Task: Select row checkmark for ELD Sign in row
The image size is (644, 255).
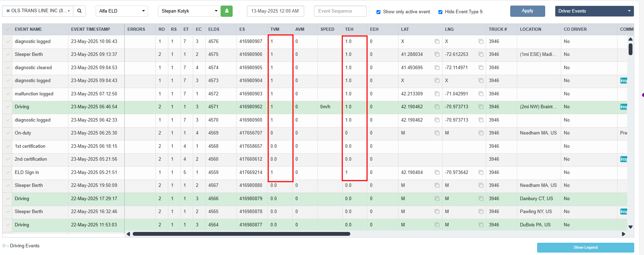Action: coord(8,173)
